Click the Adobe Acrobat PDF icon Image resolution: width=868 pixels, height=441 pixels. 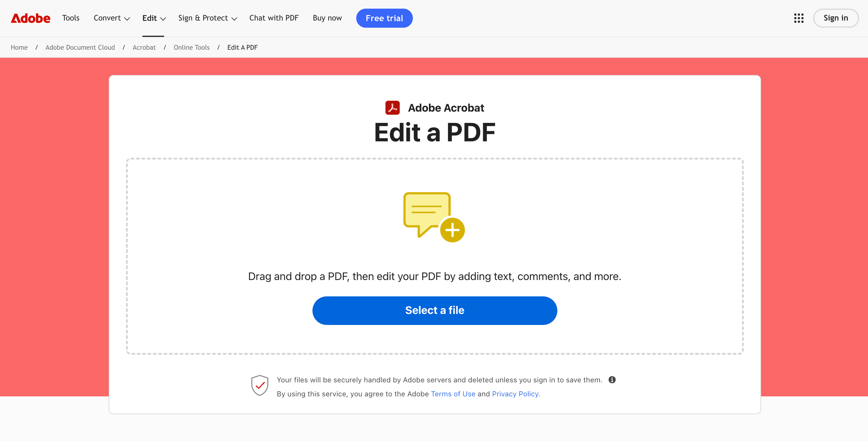(x=392, y=108)
